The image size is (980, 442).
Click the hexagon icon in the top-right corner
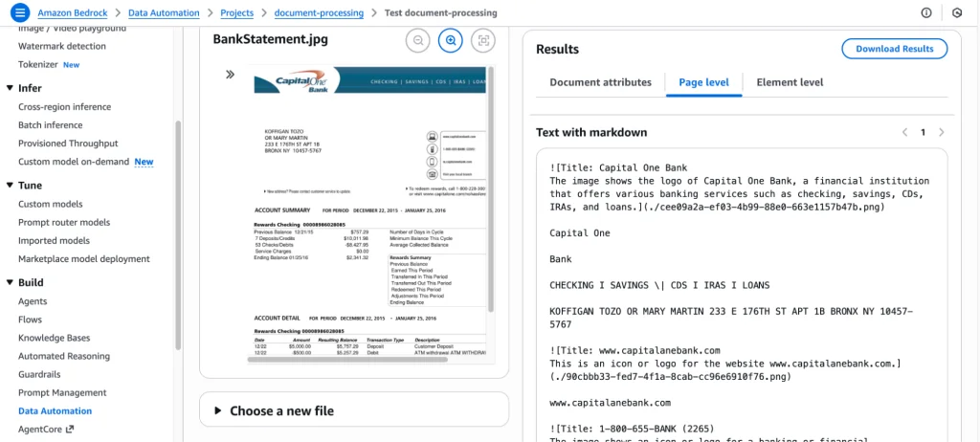(956, 12)
